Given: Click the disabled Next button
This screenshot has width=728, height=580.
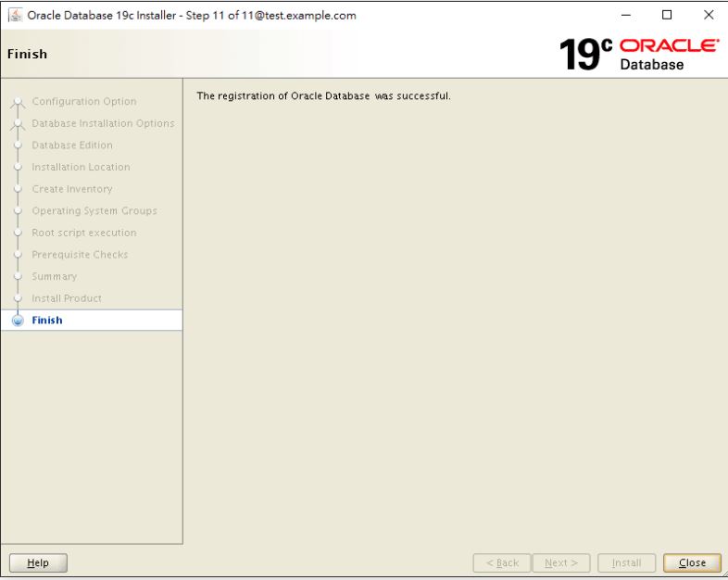Looking at the screenshot, I should point(561,562).
